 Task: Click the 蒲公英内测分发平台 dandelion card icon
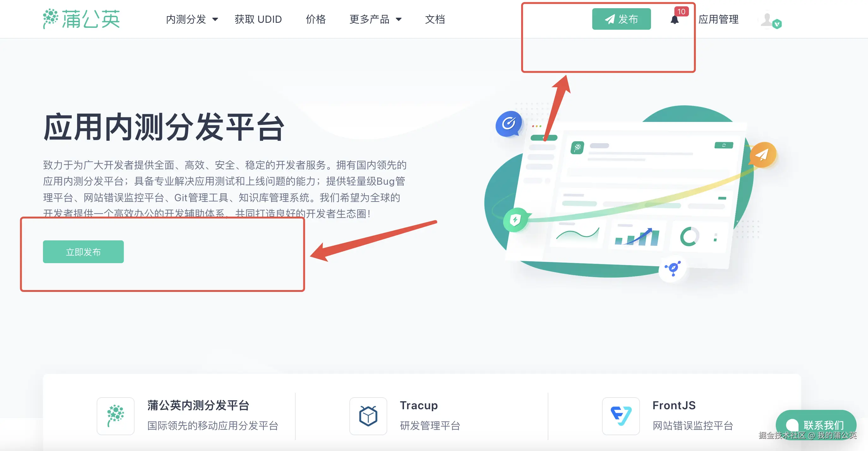[115, 416]
